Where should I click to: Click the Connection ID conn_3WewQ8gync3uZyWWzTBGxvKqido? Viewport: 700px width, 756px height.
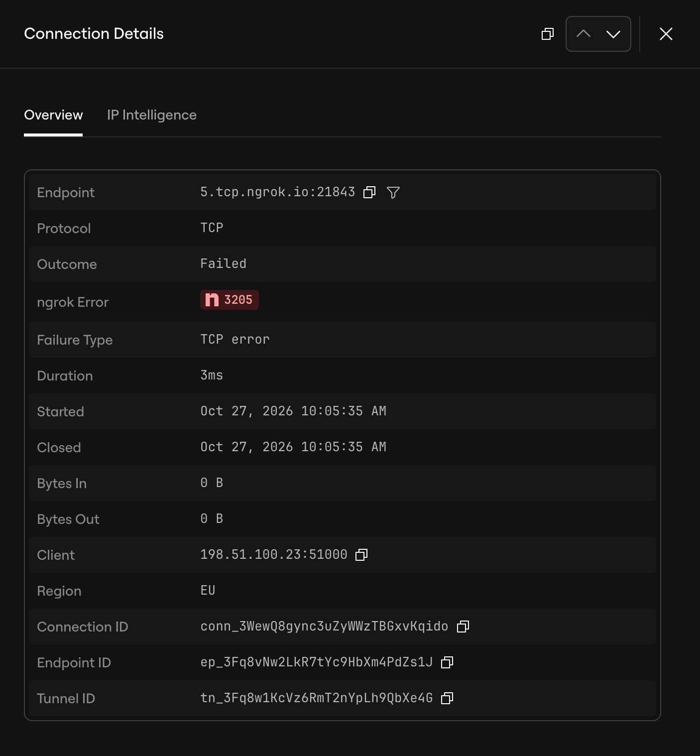(x=324, y=627)
